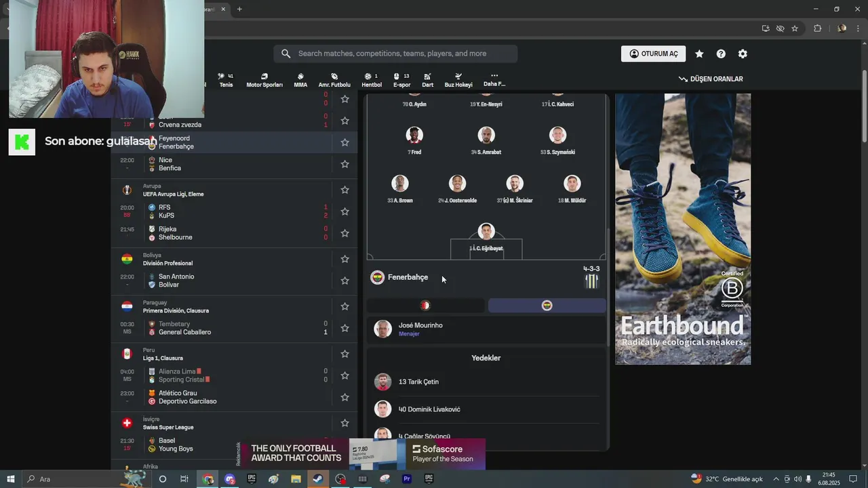Open substitute 13 Tarik Çetin
Image resolution: width=868 pixels, height=488 pixels.
[486, 382]
